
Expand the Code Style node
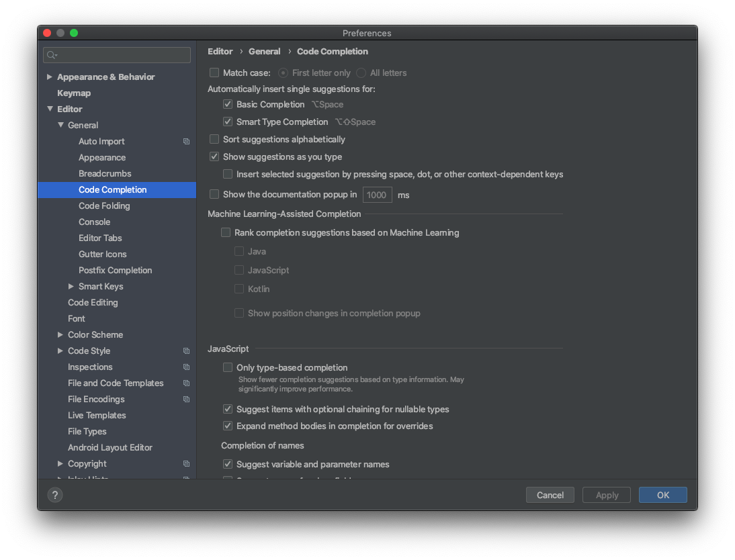[x=60, y=351]
